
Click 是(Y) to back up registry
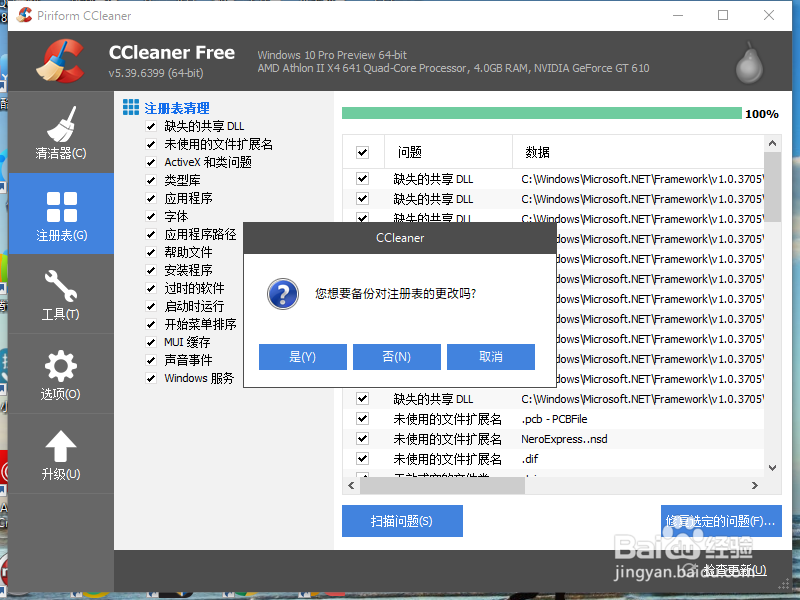coord(303,357)
